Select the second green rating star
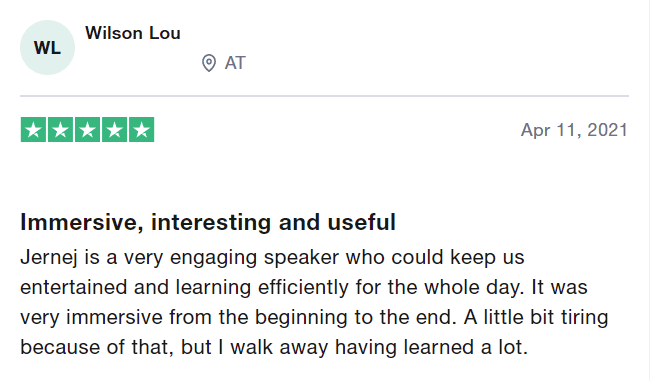The height and width of the screenshot is (381, 650). click(x=61, y=130)
